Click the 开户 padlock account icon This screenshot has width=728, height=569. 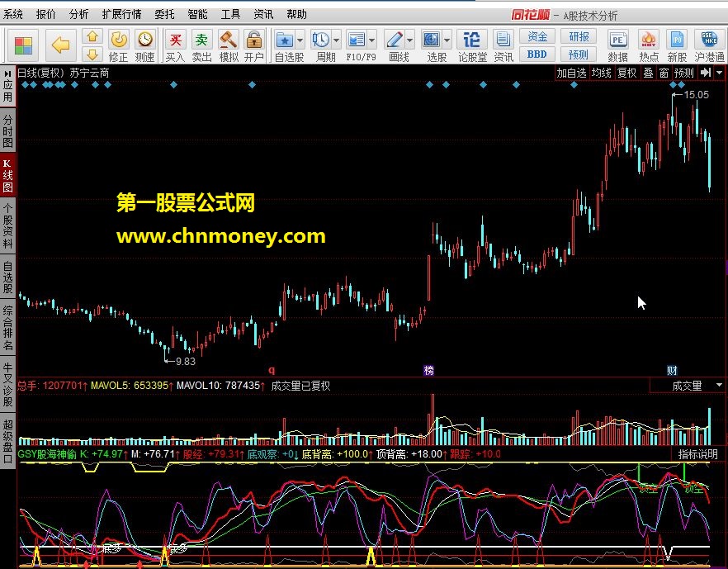pos(254,40)
